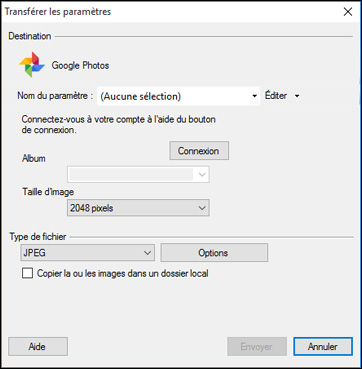
Task: Open the empty Album combo box
Action: [138, 174]
